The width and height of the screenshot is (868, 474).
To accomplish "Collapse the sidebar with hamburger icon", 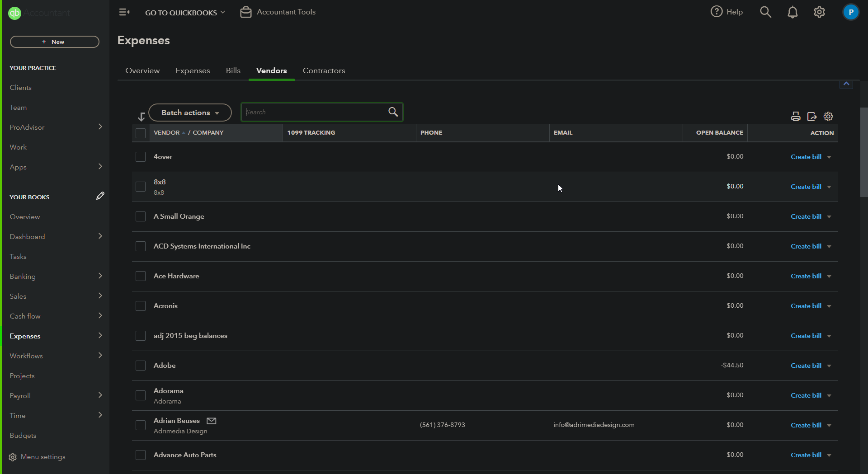I will 124,12.
